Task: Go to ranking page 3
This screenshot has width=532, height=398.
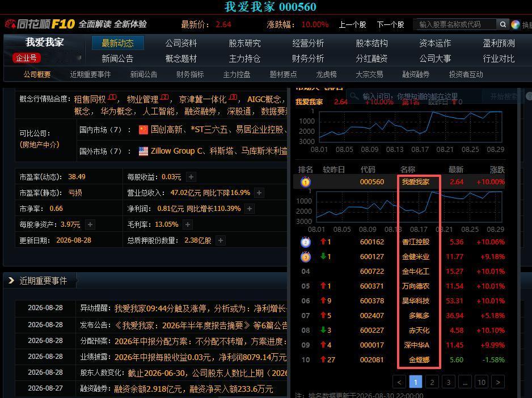Action: pyautogui.click(x=449, y=382)
